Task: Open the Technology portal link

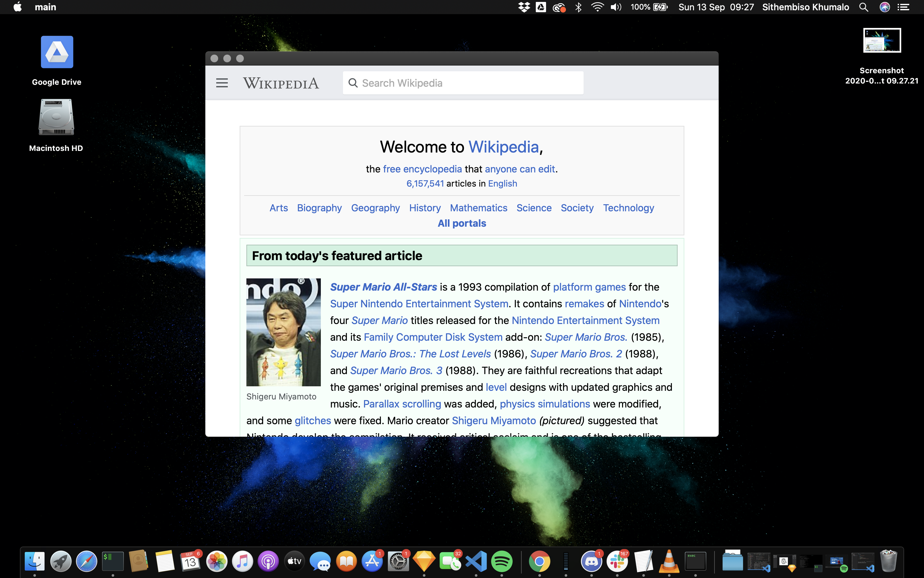Action: (x=629, y=208)
